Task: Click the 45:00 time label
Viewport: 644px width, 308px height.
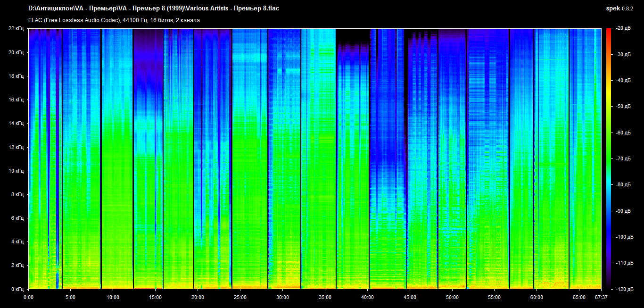Action: [x=410, y=297]
